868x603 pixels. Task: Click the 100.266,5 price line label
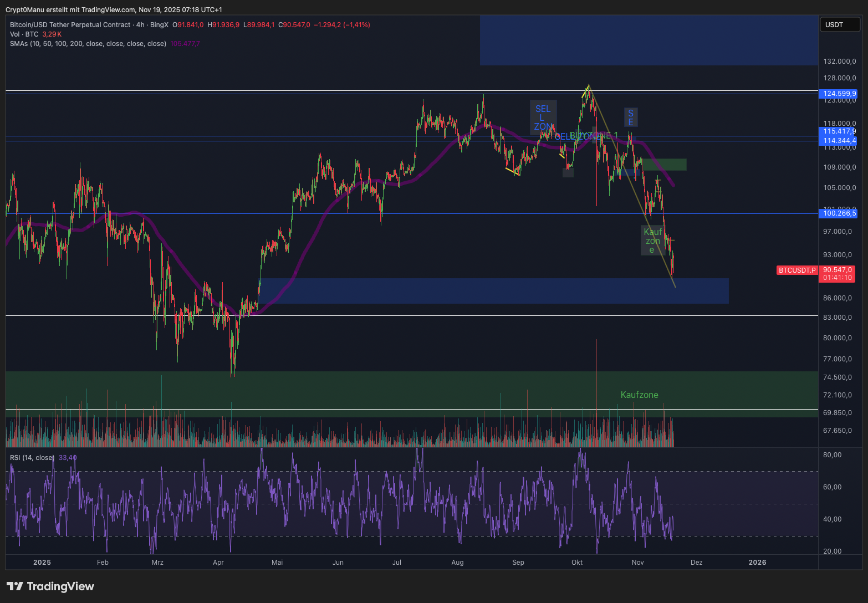pos(839,213)
